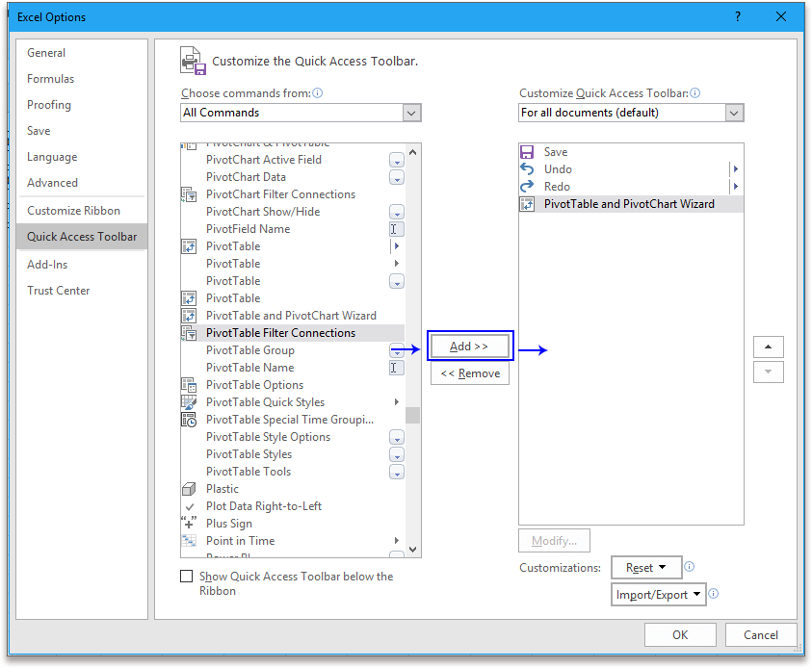Expand the Point in Time submenu arrow
The image size is (812, 668).
(397, 541)
